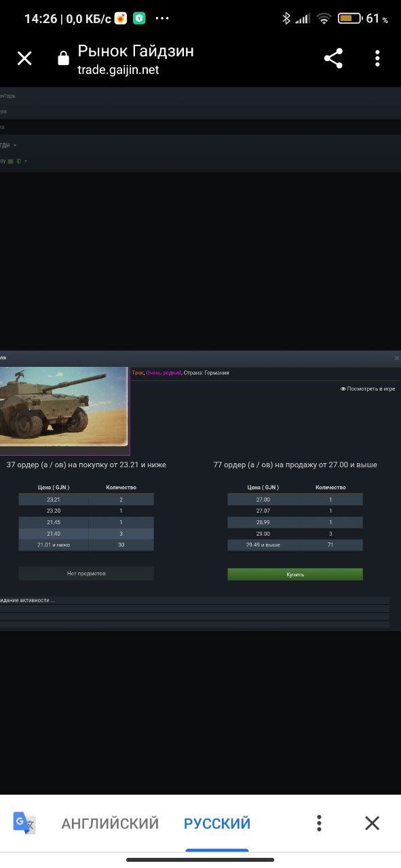Click quantity 30 in the buy orders table
401x868 pixels.
(121, 545)
